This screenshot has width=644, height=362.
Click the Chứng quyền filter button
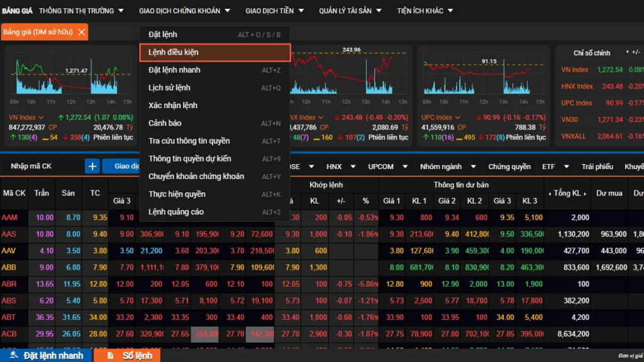(509, 167)
